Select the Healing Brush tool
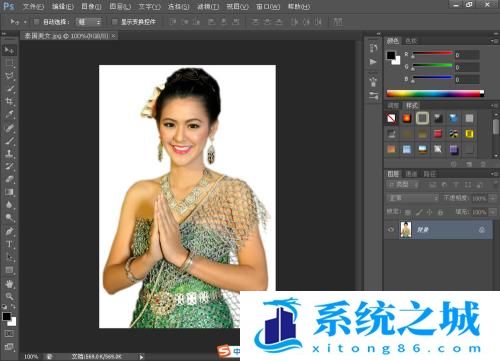Viewport: 500px width, 361px height. (x=9, y=128)
